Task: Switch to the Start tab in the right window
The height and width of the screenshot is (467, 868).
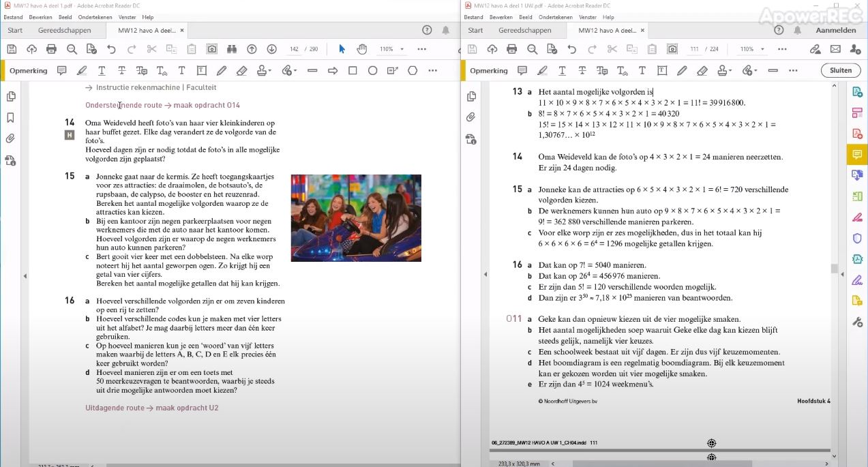Action: tap(475, 31)
